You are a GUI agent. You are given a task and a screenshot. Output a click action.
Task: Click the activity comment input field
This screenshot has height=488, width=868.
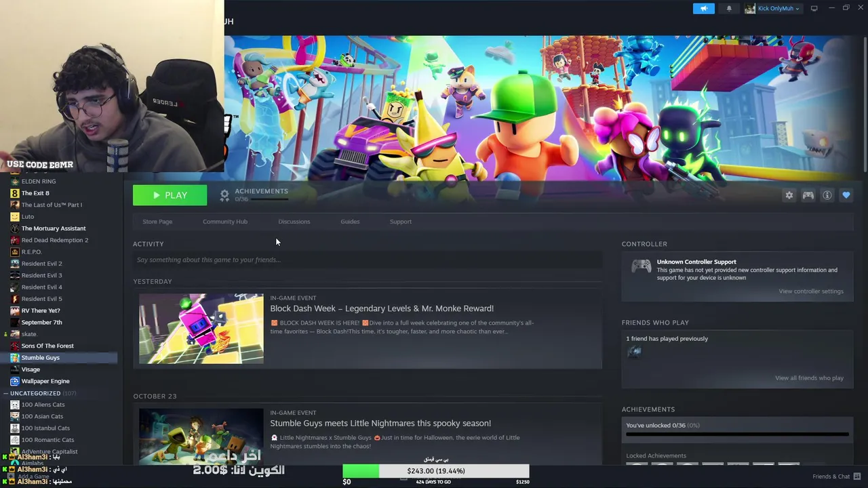coord(368,260)
